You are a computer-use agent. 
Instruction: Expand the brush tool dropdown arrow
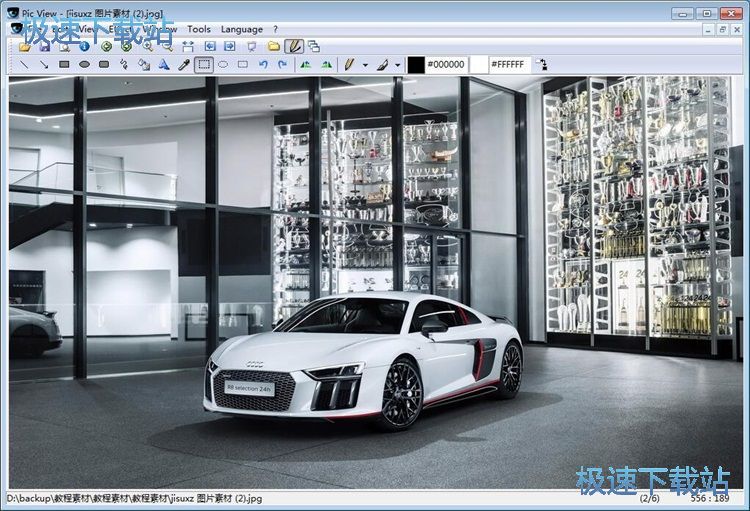point(398,64)
